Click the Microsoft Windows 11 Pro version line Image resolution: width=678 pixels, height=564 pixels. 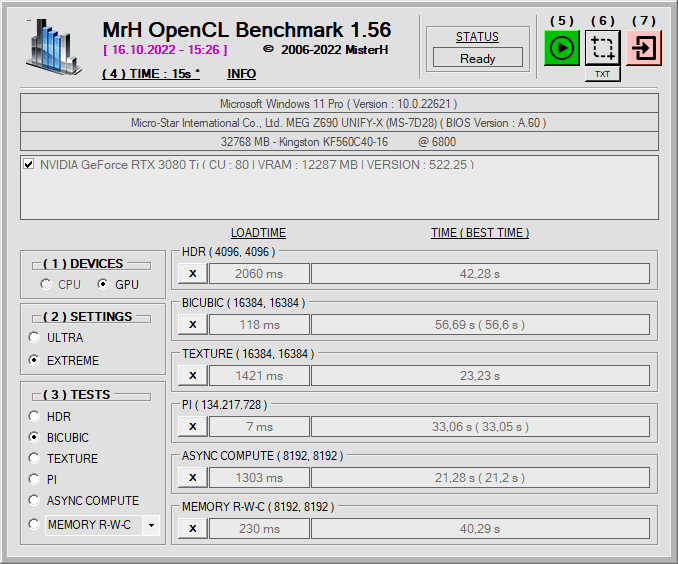tap(339, 104)
